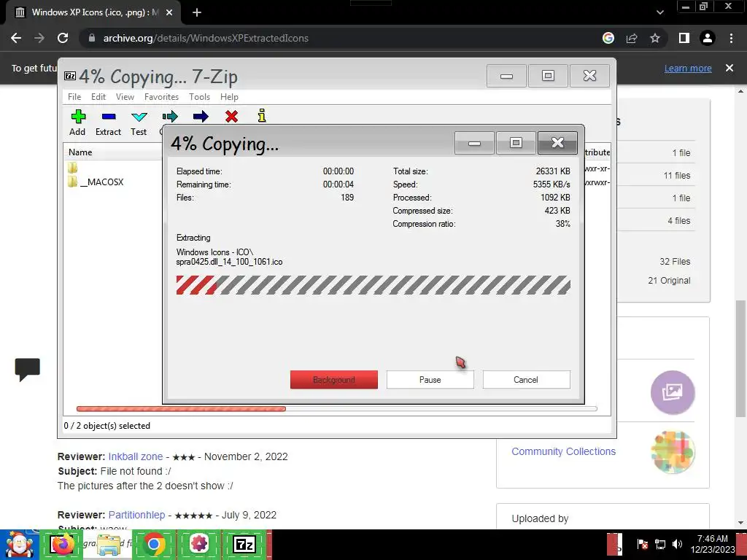The height and width of the screenshot is (560, 747).
Task: Open the Chrome profile icon
Action: pos(708,38)
